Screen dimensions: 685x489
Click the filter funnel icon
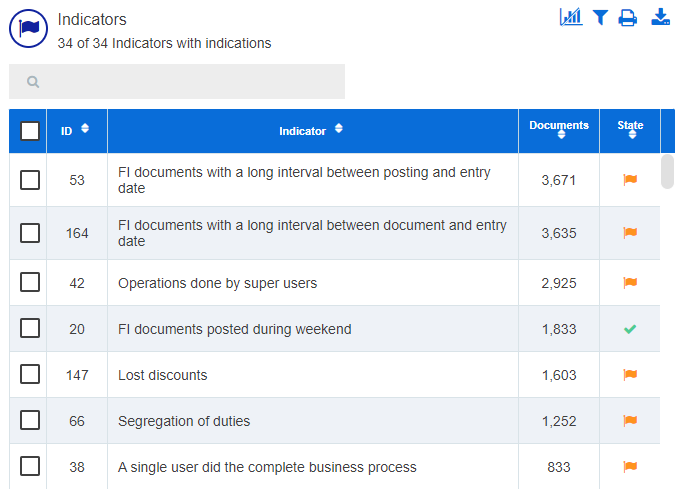click(600, 17)
